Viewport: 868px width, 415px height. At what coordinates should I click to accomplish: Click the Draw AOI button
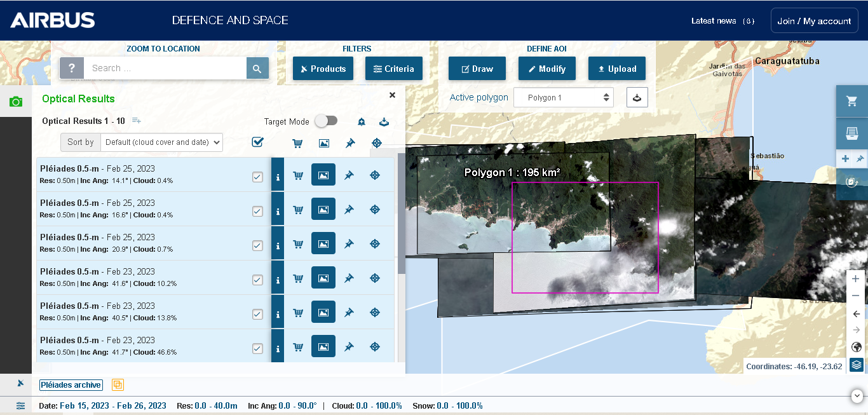[477, 69]
